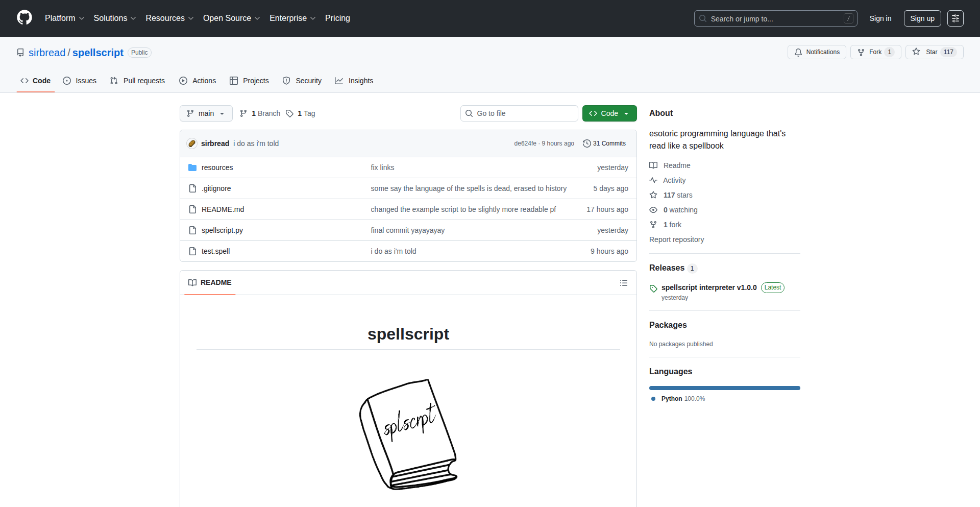Star the spellscript repository

[934, 52]
